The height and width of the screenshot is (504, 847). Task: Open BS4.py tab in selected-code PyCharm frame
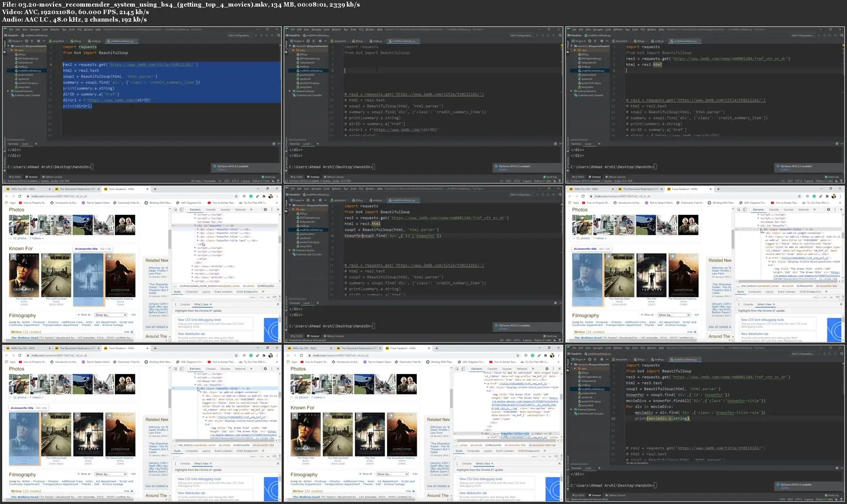pos(76,41)
